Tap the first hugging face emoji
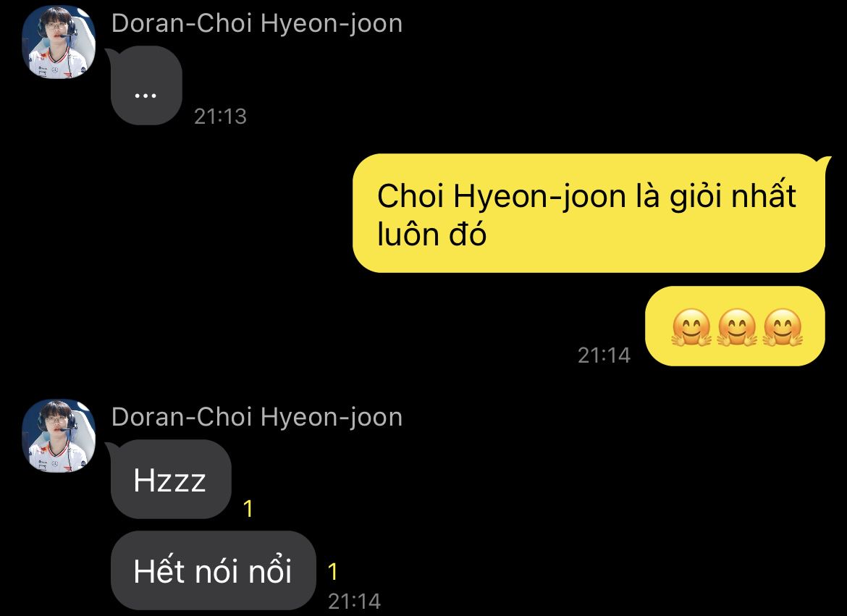 [x=691, y=327]
